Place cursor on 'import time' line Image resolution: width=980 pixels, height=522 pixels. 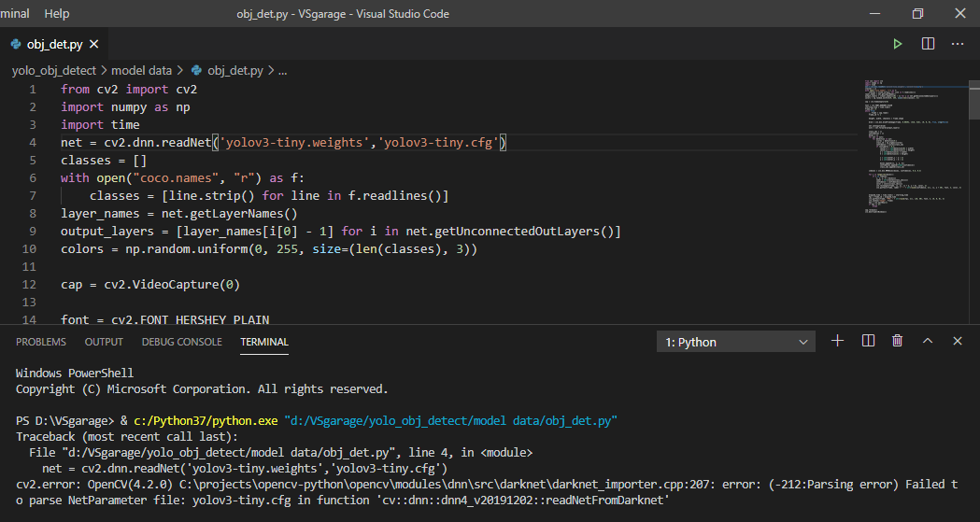tap(100, 125)
